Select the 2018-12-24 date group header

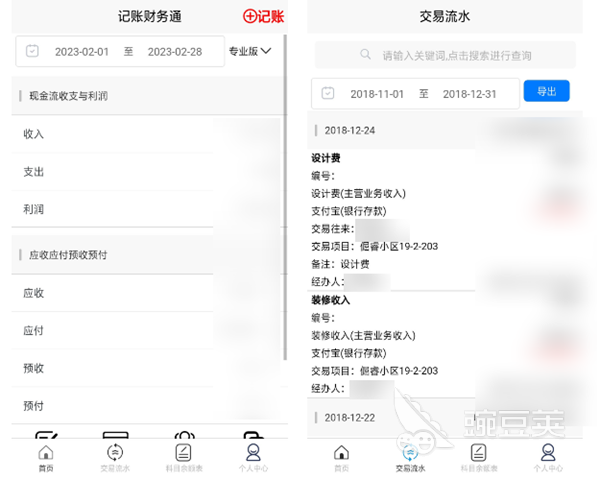[350, 130]
